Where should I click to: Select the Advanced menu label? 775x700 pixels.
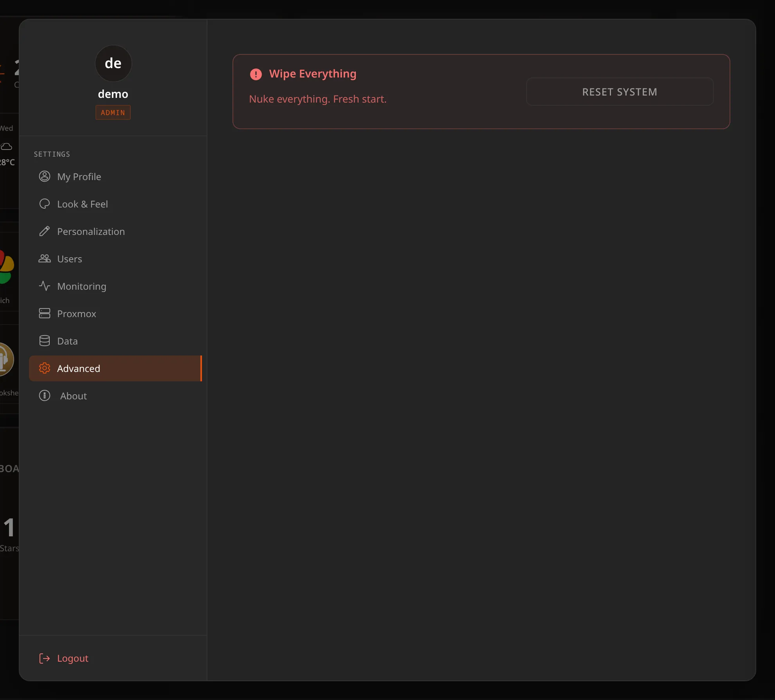tap(79, 368)
